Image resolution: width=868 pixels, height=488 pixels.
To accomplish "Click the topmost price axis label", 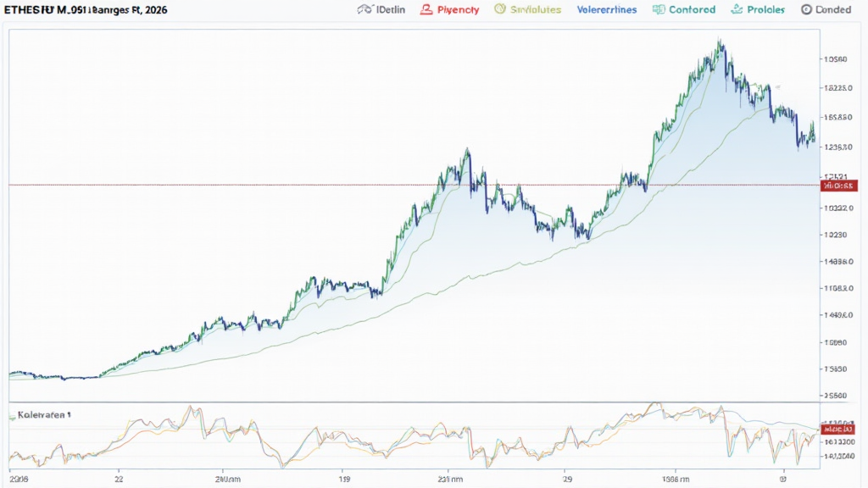I will (837, 59).
